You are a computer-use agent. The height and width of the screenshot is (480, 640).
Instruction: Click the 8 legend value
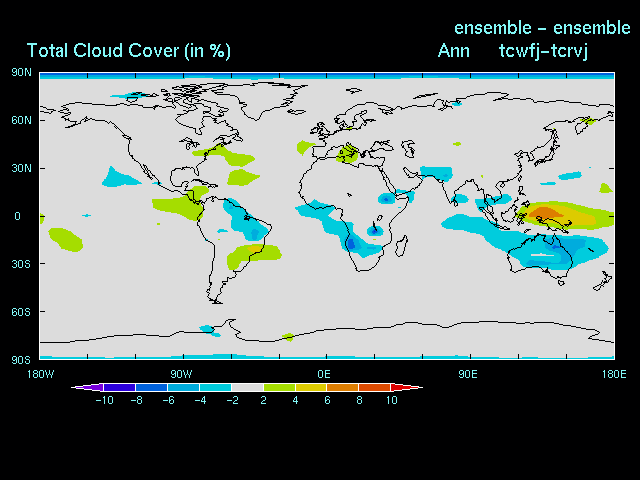(x=359, y=400)
